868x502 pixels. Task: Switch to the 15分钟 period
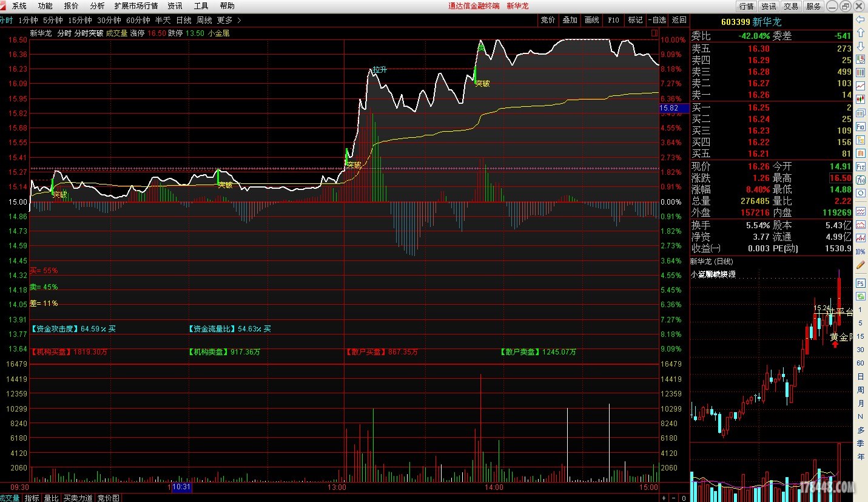[80, 20]
